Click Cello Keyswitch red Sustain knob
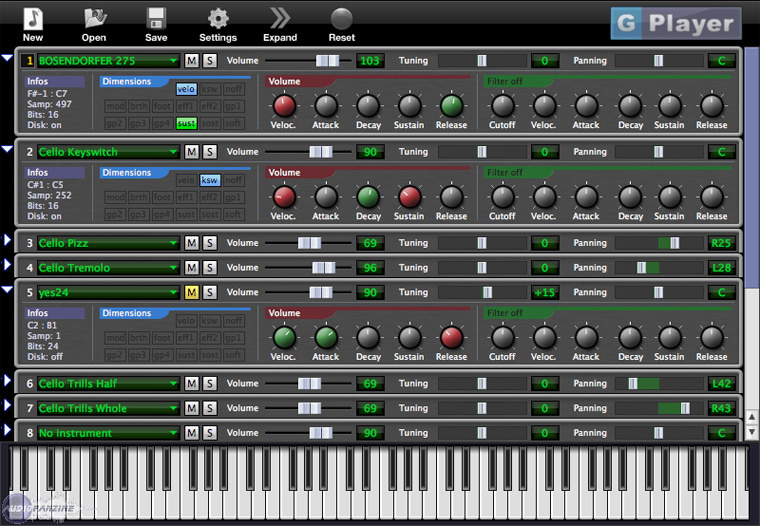The width and height of the screenshot is (760, 526). [x=410, y=197]
